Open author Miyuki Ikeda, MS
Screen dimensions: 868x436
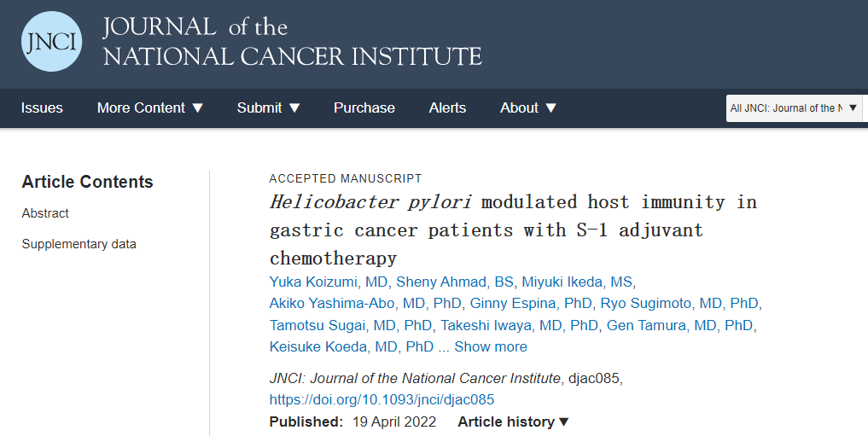pyautogui.click(x=577, y=282)
